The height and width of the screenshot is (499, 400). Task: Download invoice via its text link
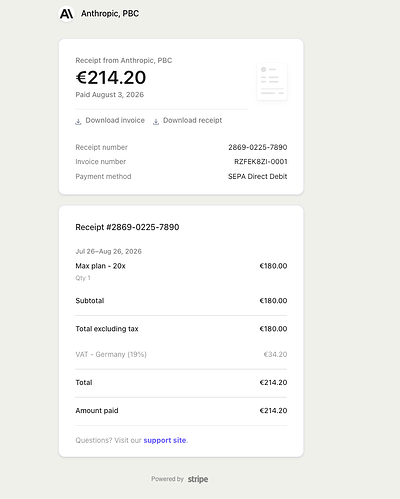tap(115, 120)
